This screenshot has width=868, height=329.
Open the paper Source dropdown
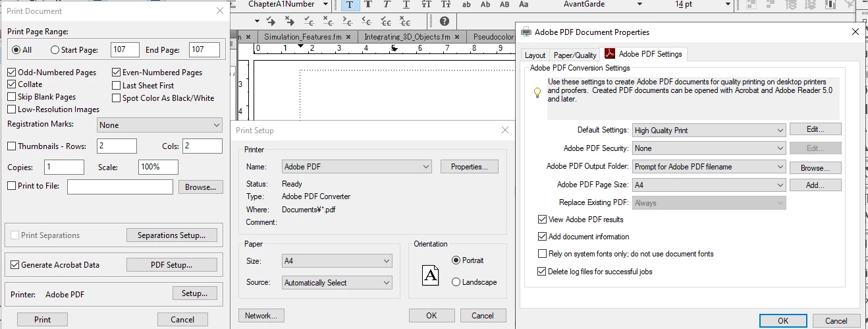[337, 282]
